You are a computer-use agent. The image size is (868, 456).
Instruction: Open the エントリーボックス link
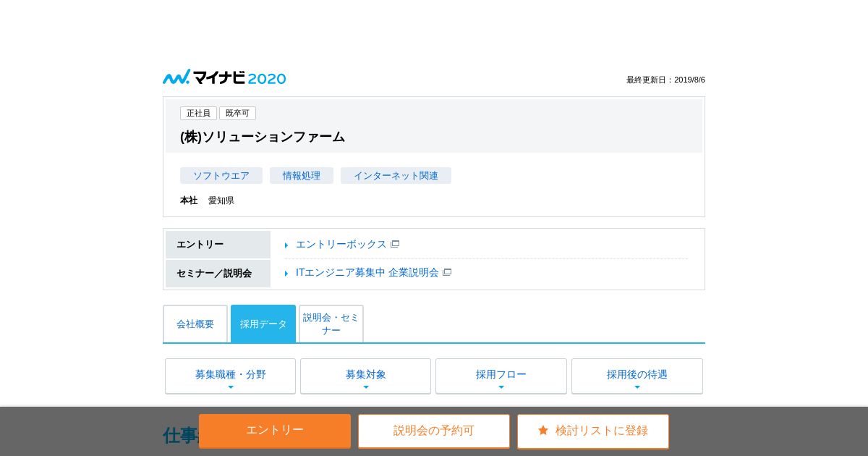[341, 245]
